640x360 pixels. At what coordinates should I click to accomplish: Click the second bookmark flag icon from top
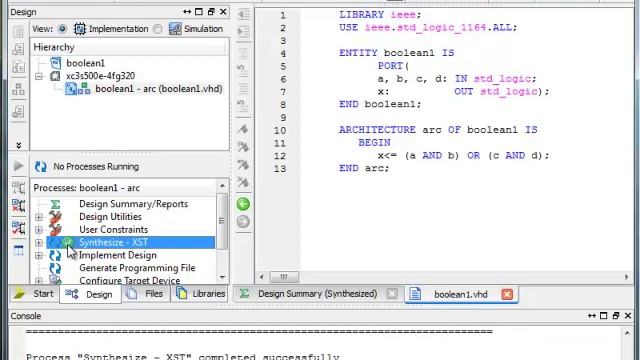point(243,147)
